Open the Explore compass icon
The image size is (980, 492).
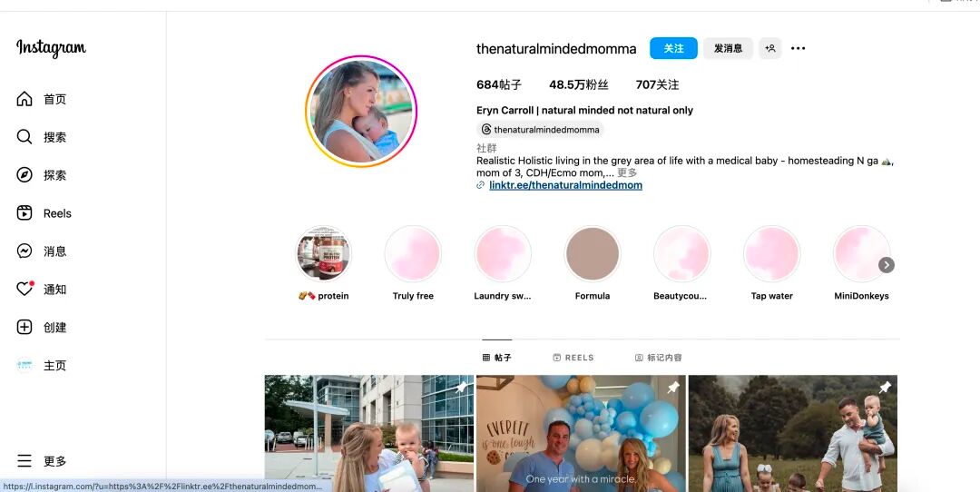[x=24, y=175]
